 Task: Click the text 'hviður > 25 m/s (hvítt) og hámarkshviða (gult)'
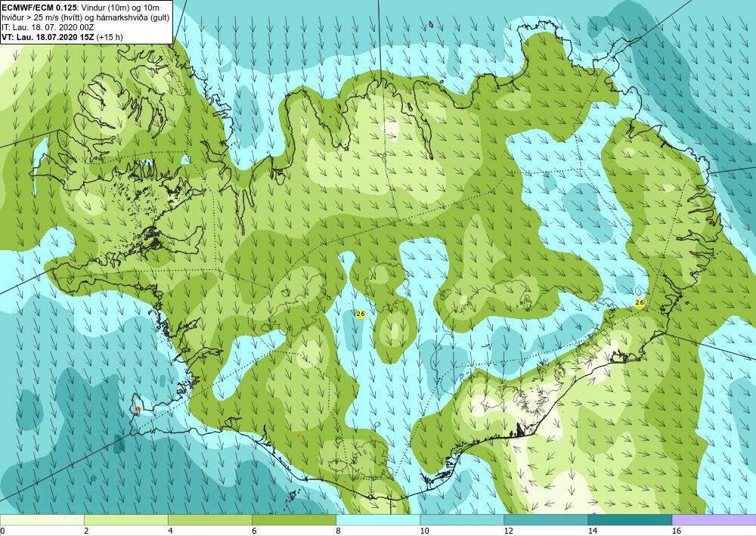pos(85,17)
